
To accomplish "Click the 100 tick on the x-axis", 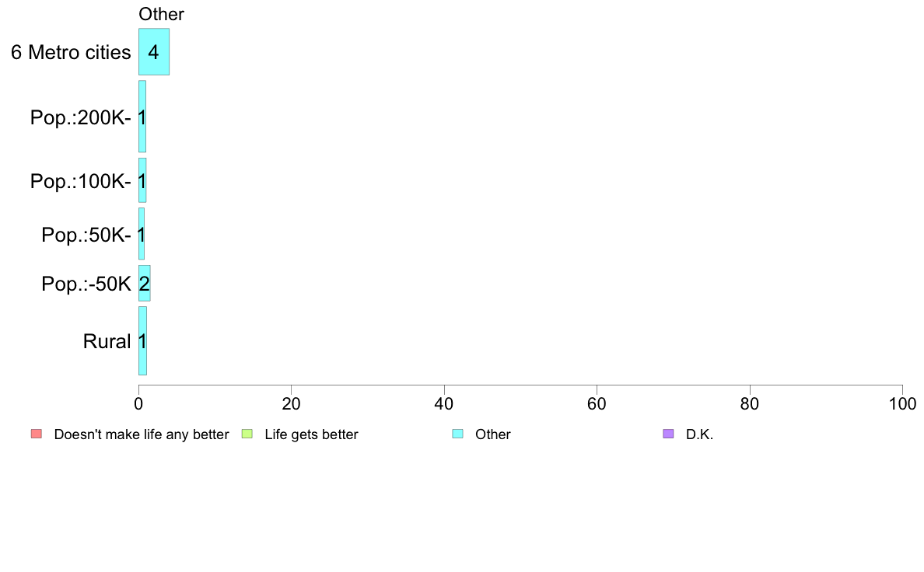I will pos(902,403).
